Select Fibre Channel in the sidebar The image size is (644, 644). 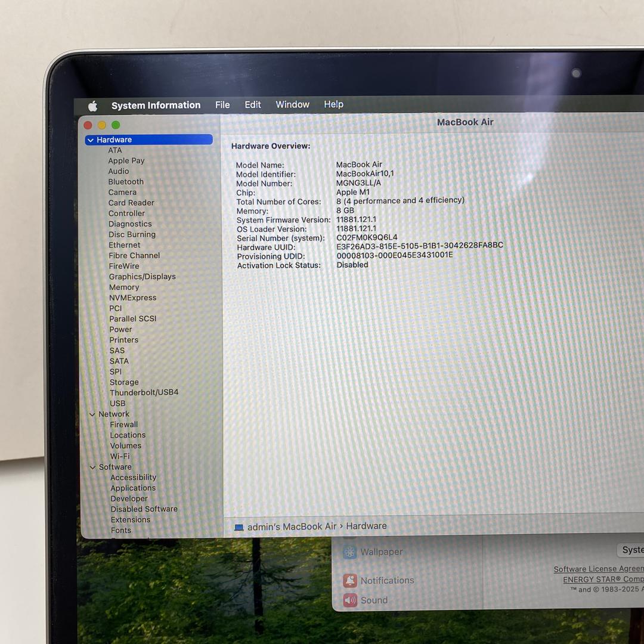(x=134, y=255)
